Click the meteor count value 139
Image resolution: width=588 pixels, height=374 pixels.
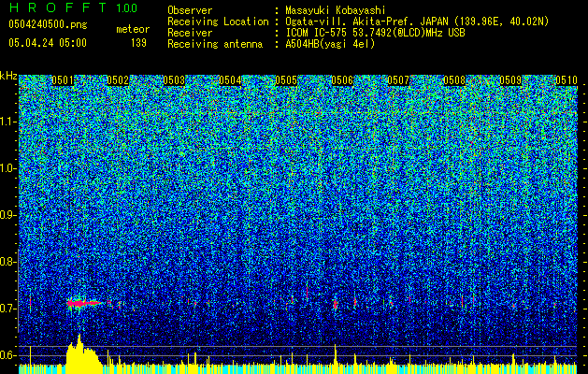(138, 43)
